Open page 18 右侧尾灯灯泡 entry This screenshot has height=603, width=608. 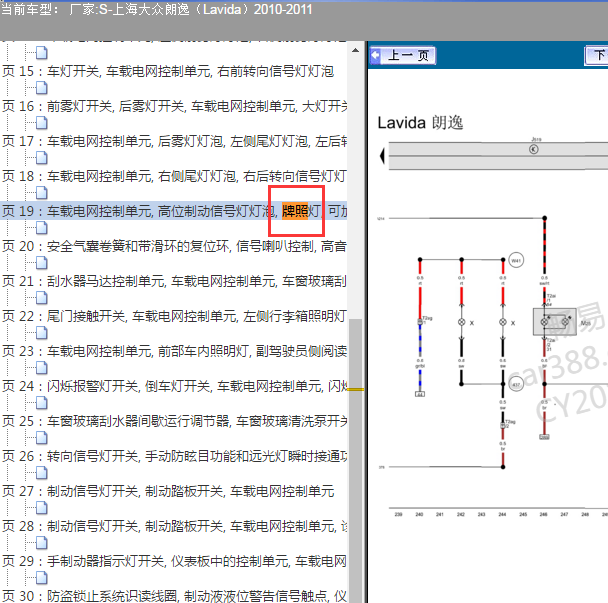coord(174,176)
